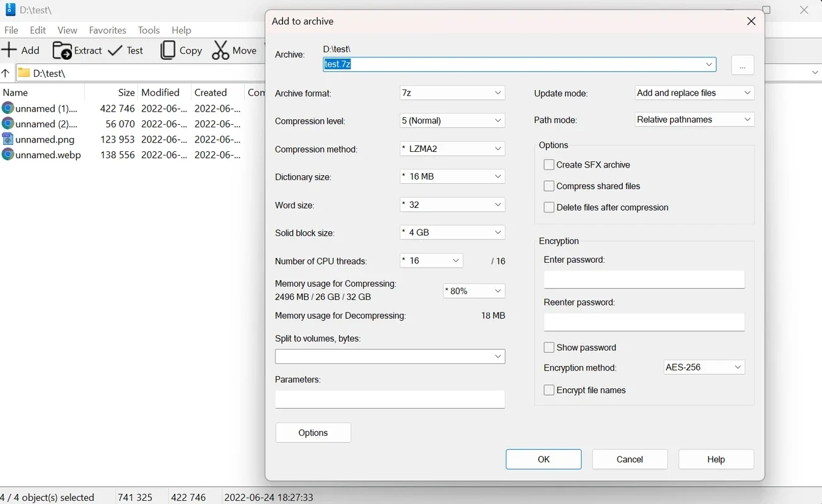This screenshot has width=822, height=504.
Task: Click the 7-Zip app icon in title bar
Action: click(9, 10)
